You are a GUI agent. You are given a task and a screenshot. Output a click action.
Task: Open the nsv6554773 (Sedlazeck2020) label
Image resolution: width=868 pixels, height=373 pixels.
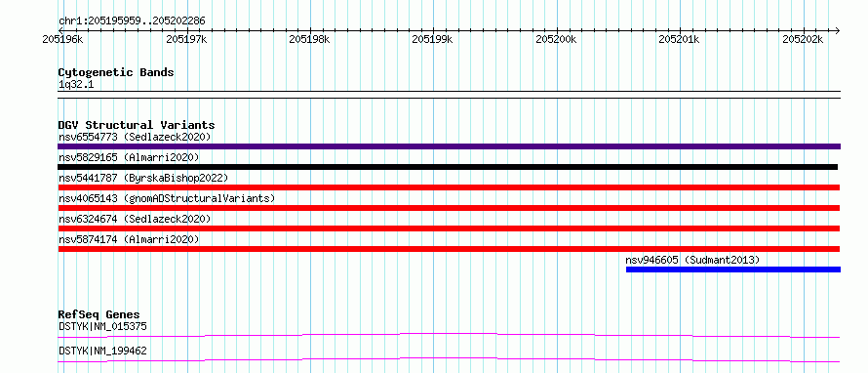pyautogui.click(x=135, y=137)
